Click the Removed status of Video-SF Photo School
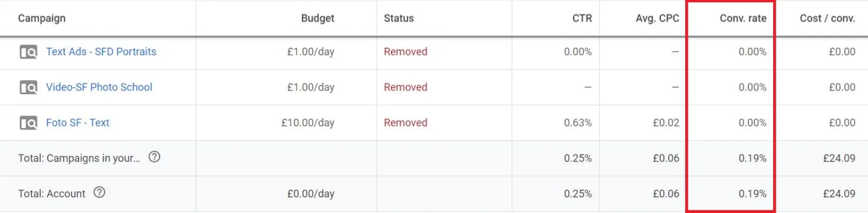 click(x=406, y=87)
